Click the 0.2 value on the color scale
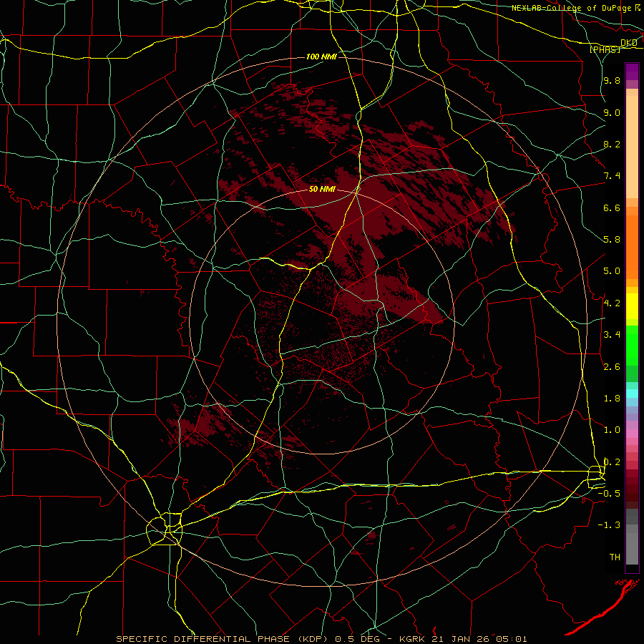Viewport: 644px width, 644px height. pos(612,462)
